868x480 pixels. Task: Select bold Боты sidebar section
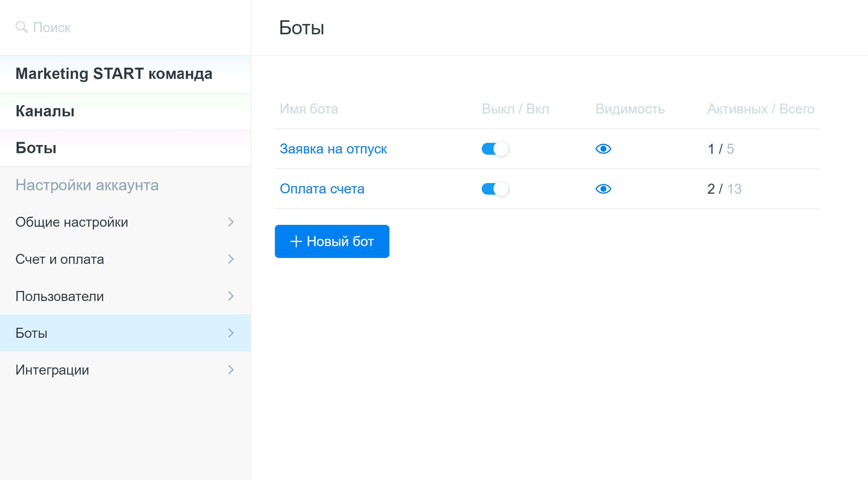[36, 148]
